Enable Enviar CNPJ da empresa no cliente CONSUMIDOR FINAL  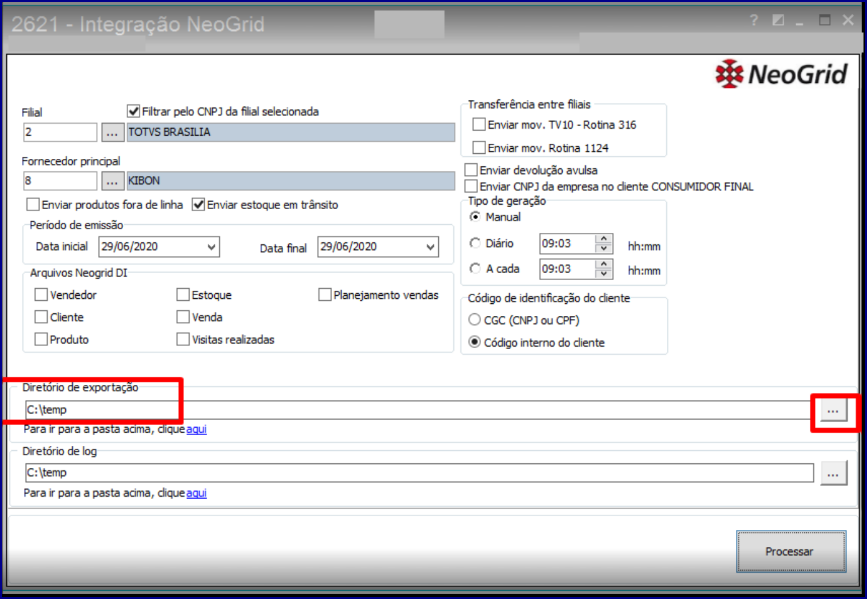click(471, 186)
